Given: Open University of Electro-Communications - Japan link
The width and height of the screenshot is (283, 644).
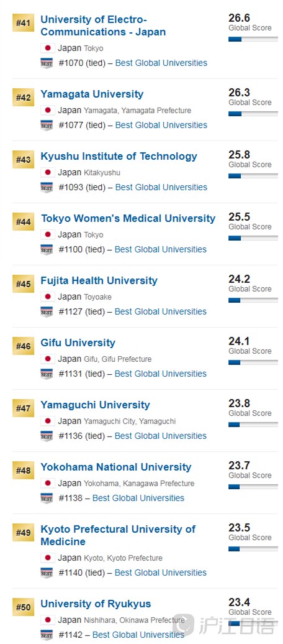Looking at the screenshot, I should [103, 25].
